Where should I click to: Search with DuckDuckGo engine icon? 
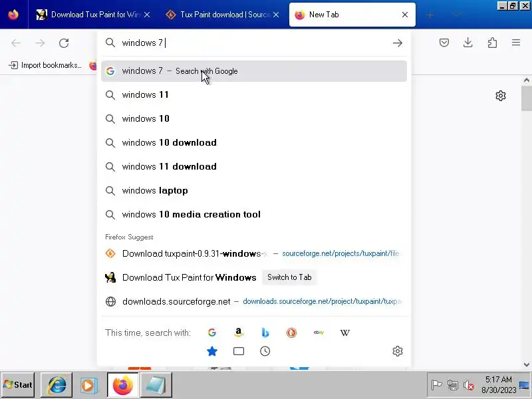(x=291, y=332)
